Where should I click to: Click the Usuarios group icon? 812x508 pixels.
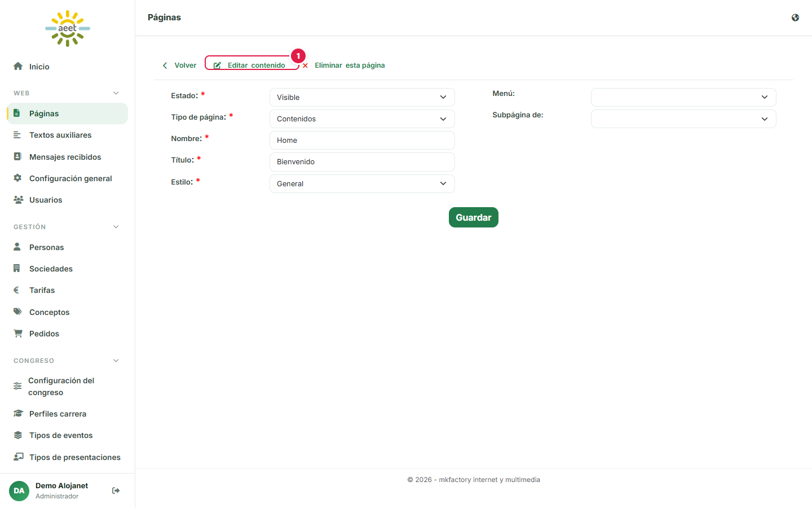18,200
